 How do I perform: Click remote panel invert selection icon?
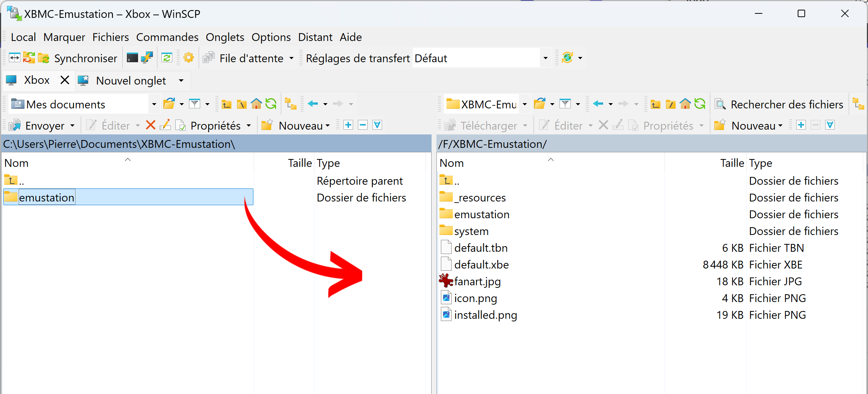point(830,125)
